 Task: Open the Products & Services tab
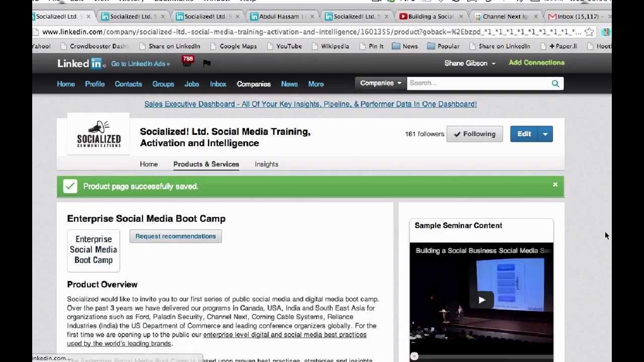pyautogui.click(x=206, y=164)
